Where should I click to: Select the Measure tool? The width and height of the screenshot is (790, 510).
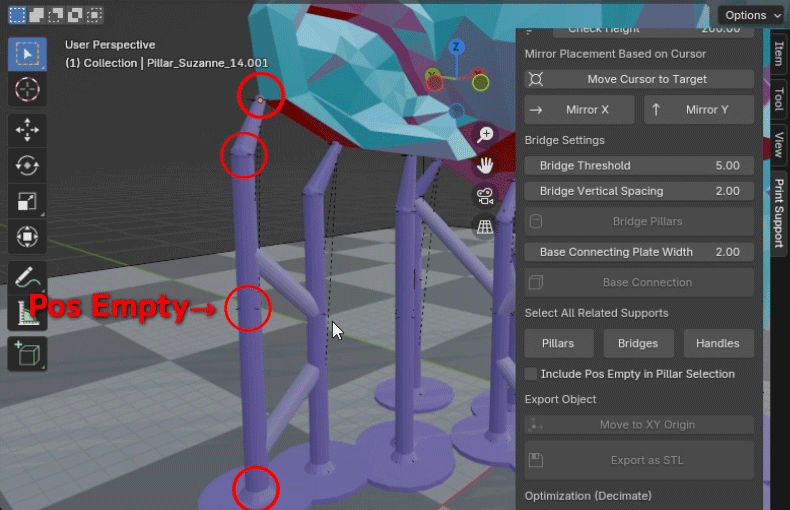click(x=27, y=313)
